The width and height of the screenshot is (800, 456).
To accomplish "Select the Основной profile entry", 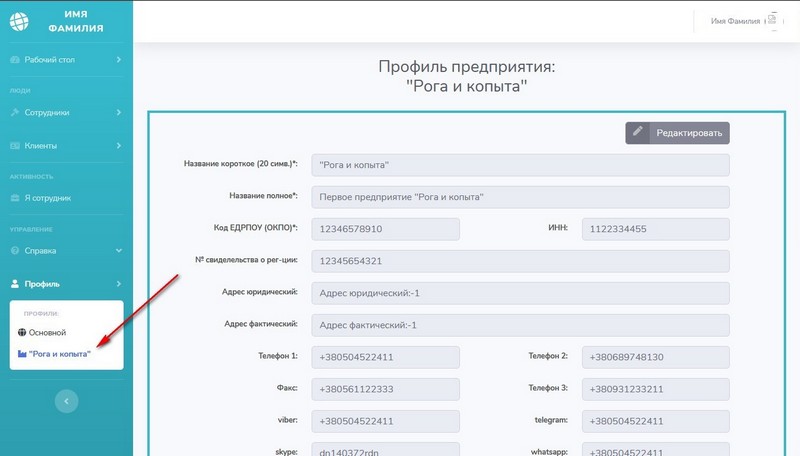I will [47, 332].
